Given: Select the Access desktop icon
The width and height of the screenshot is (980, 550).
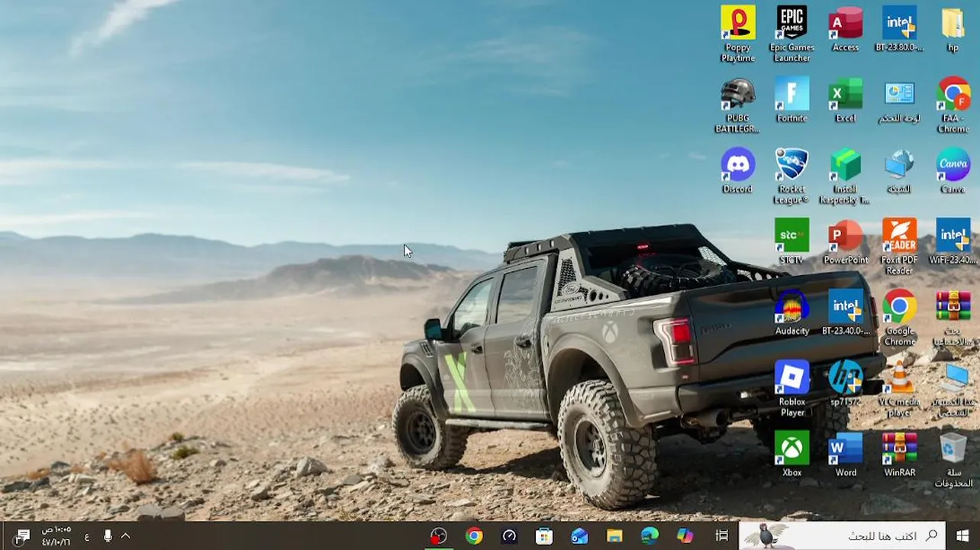Looking at the screenshot, I should (x=846, y=29).
